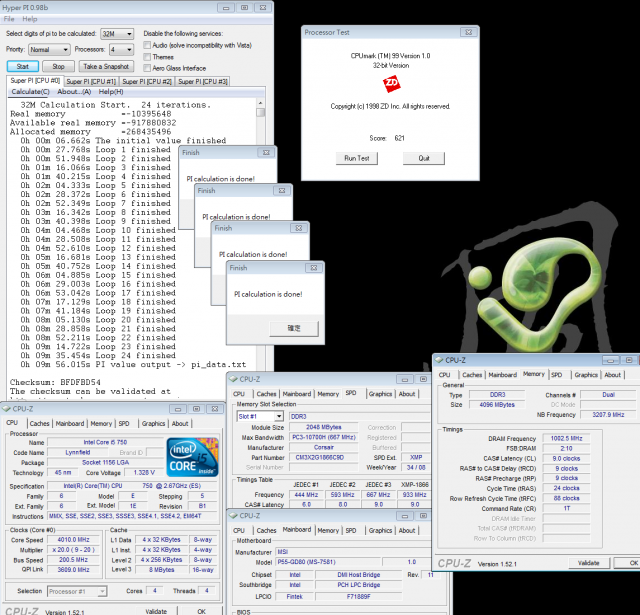Click the Loop 24 finished log line
The height and width of the screenshot is (615, 640).
pos(98,355)
